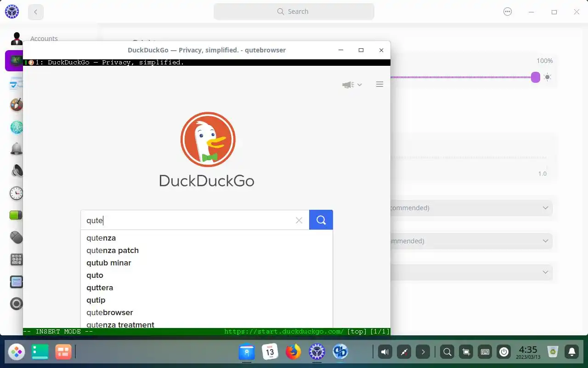Image resolution: width=588 pixels, height=368 pixels.
Task: Open the megaphone announcements dropdown
Action: 352,85
